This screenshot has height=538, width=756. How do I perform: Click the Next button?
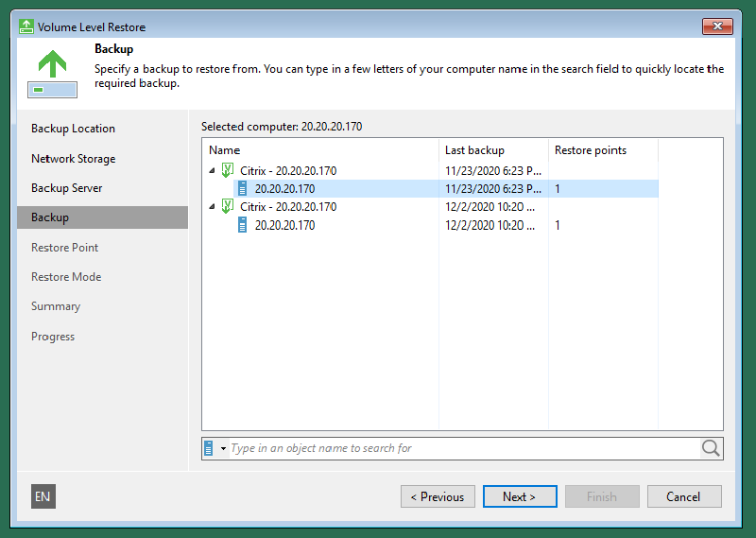[x=520, y=496]
